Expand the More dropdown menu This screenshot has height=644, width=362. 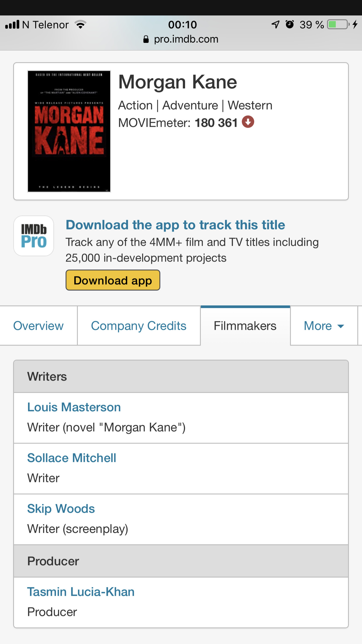pos(324,326)
